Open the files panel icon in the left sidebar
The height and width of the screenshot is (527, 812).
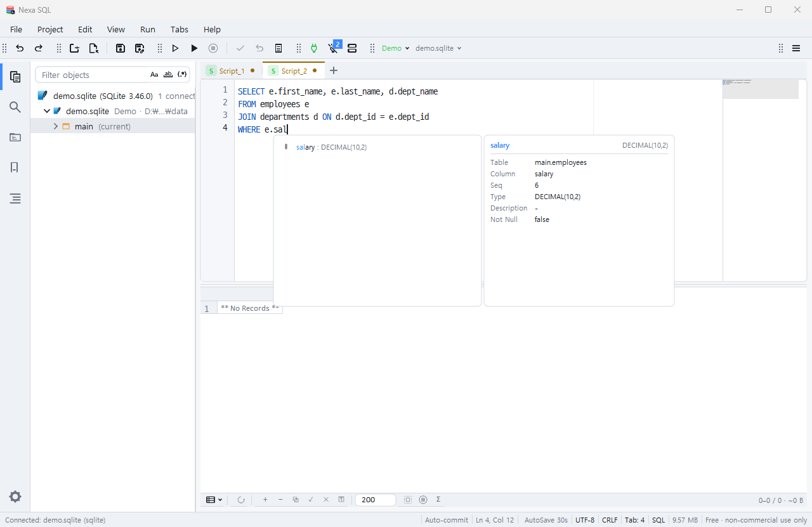click(15, 137)
